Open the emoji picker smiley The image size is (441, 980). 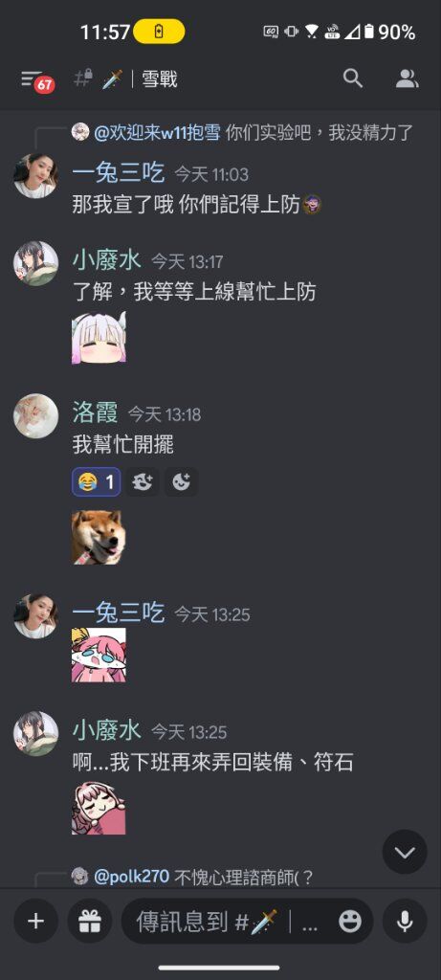(350, 922)
